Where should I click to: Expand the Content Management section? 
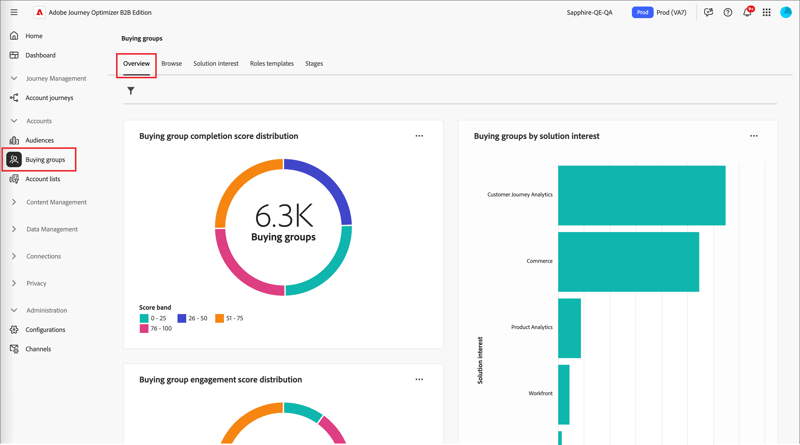(14, 202)
